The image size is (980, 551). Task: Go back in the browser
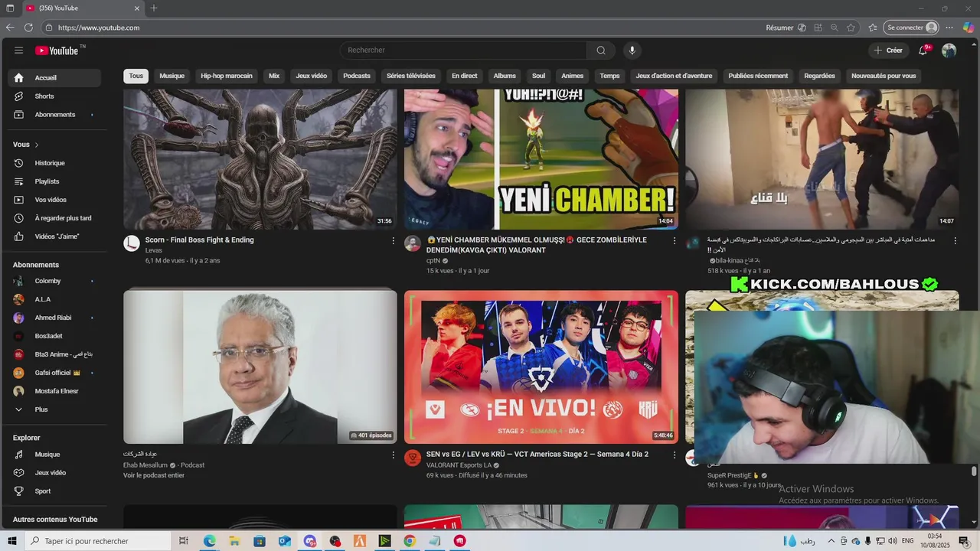(10, 28)
